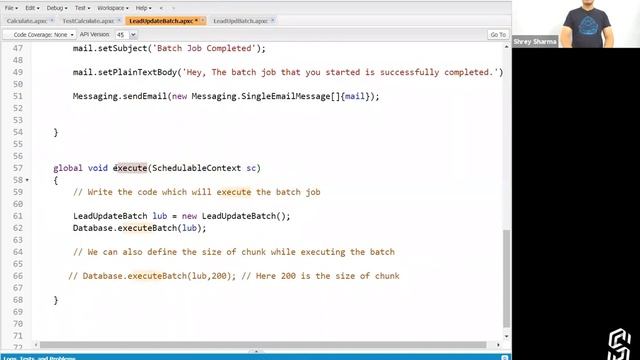The width and height of the screenshot is (640, 360).
Task: Click the Go To button
Action: coord(498,35)
